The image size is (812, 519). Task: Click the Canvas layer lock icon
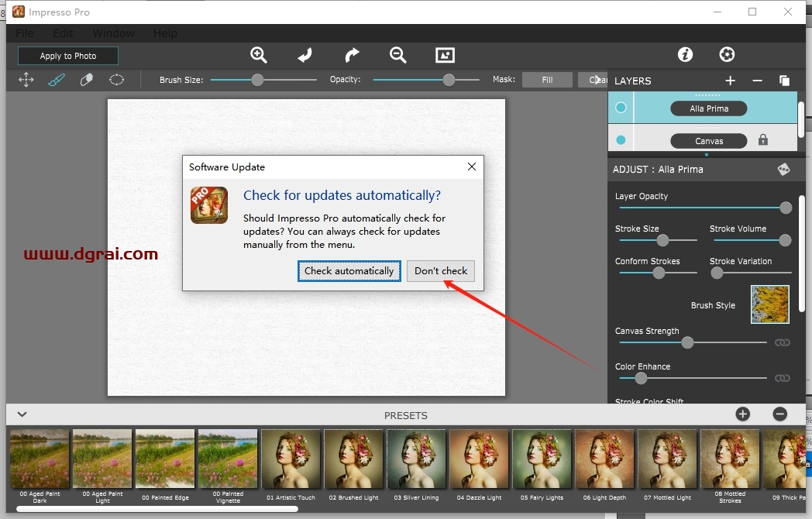pos(763,140)
